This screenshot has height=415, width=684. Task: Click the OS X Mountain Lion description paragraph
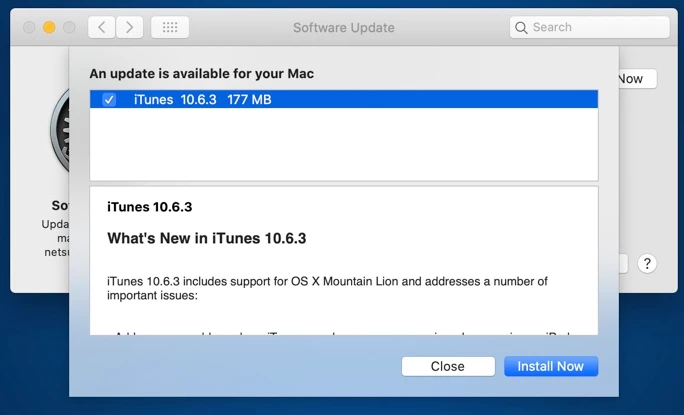(327, 288)
